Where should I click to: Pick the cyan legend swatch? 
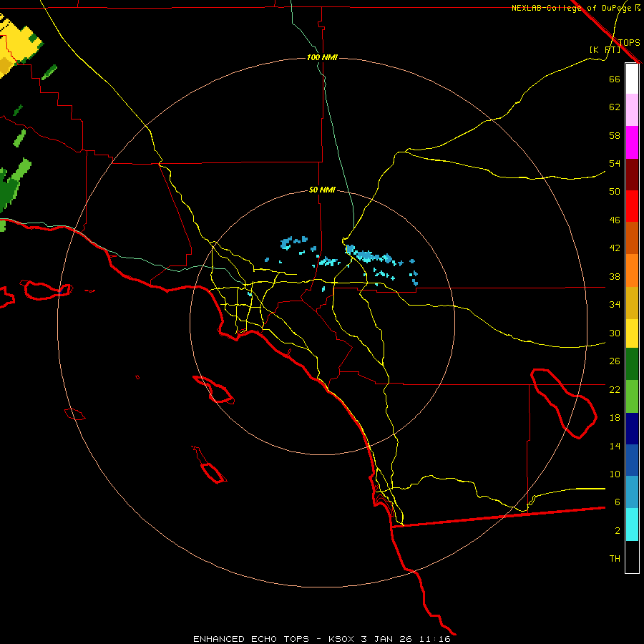coord(632,525)
